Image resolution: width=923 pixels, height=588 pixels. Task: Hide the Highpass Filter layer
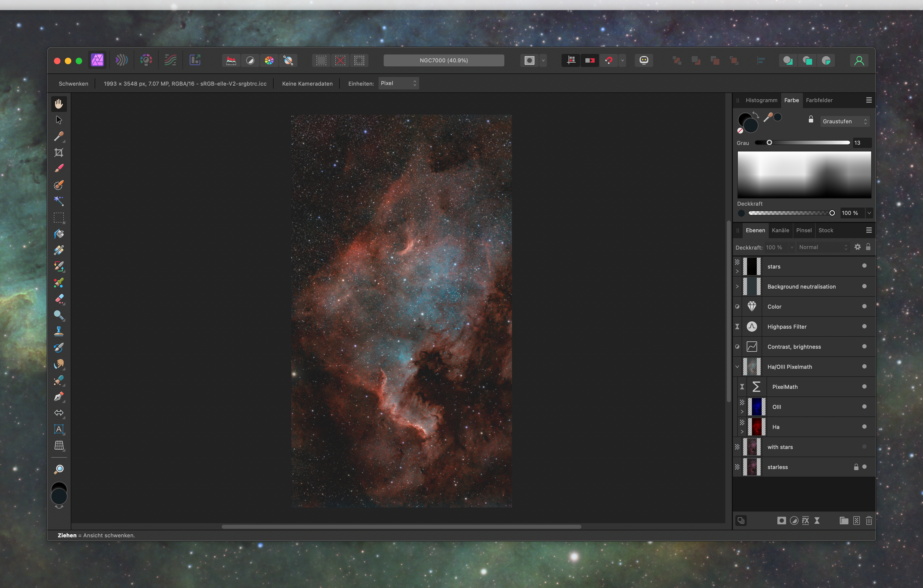864,326
